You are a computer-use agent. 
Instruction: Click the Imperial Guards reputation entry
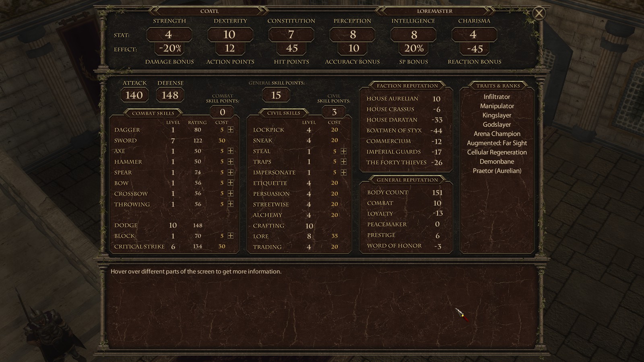tap(404, 152)
